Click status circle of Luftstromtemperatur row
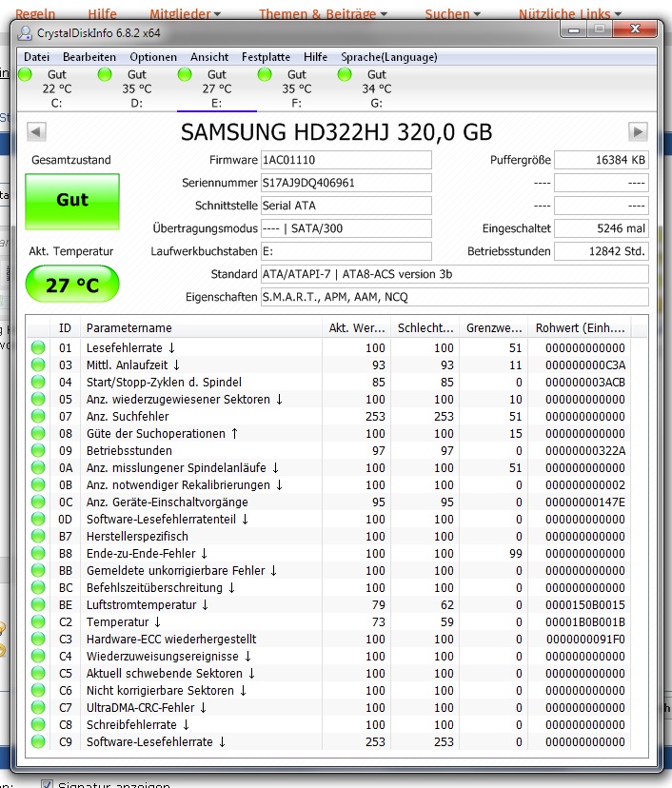The width and height of the screenshot is (672, 788). pyautogui.click(x=38, y=604)
